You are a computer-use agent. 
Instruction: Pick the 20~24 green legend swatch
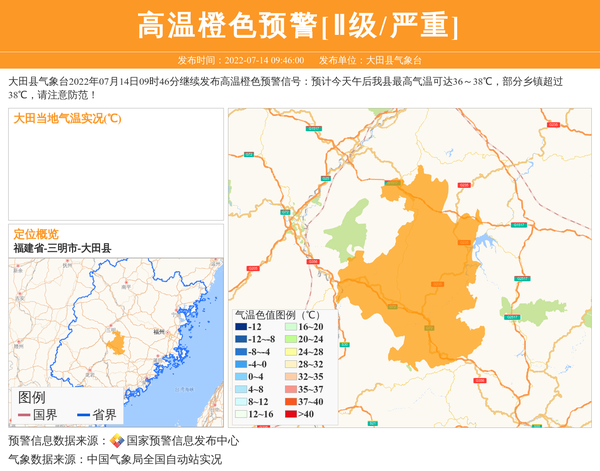290,340
